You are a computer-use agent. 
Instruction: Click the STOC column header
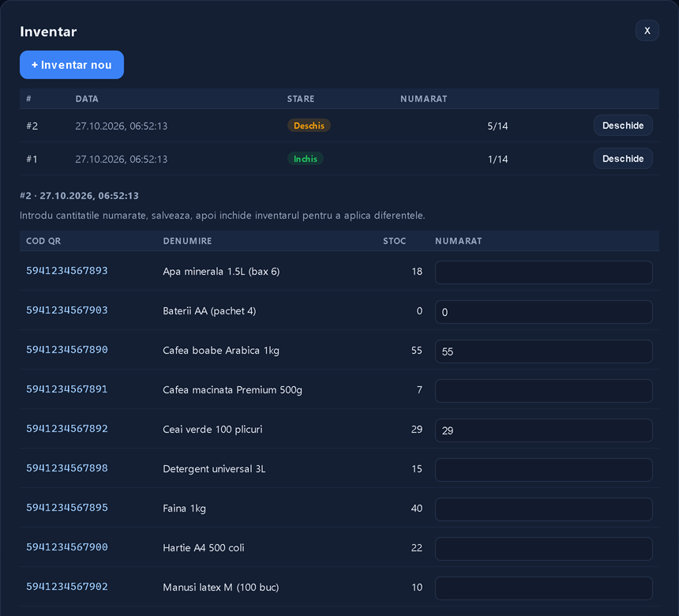[x=395, y=242]
